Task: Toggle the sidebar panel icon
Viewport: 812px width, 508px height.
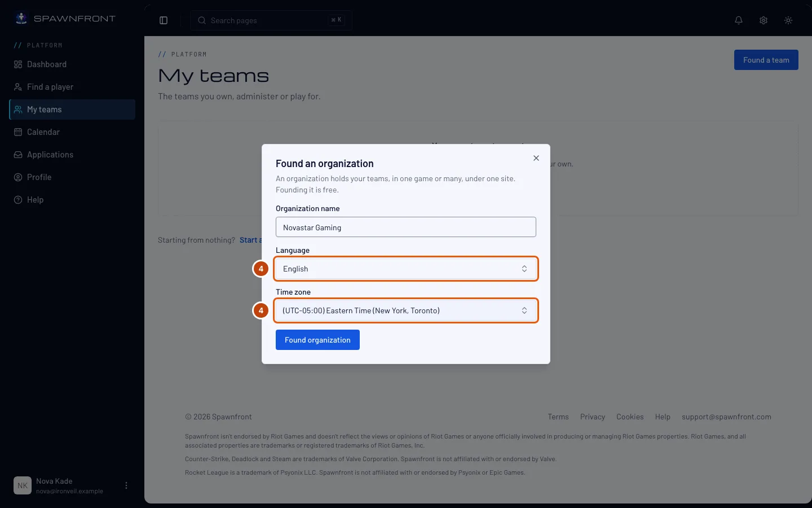Action: [164, 20]
